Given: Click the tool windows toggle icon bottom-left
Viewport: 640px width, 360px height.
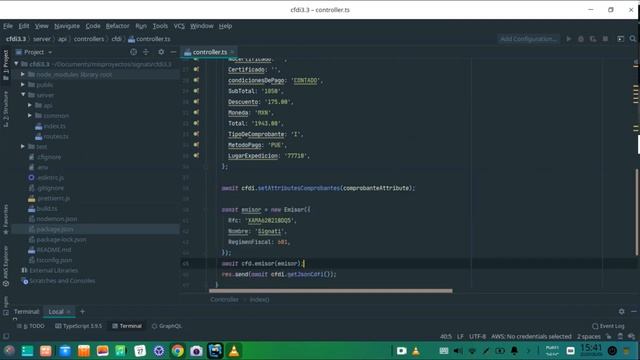Looking at the screenshot, I should [x=6, y=336].
